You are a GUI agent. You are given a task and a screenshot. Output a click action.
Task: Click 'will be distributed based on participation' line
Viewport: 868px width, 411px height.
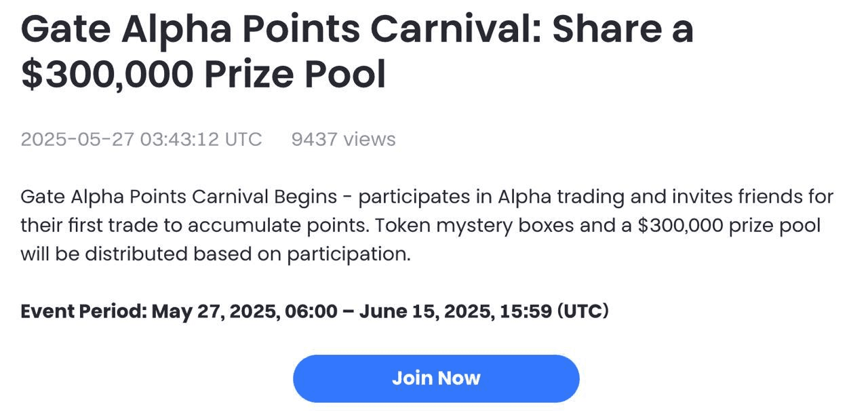[x=216, y=254]
